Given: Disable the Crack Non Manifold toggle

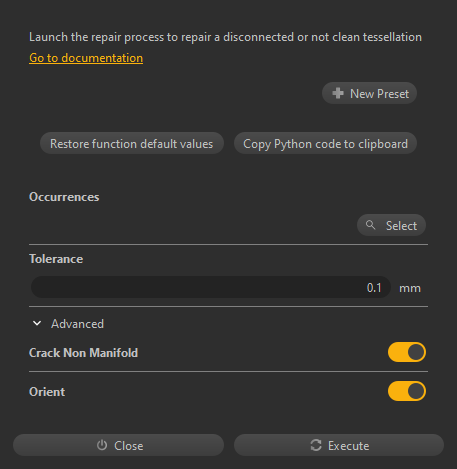Looking at the screenshot, I should pyautogui.click(x=407, y=352).
